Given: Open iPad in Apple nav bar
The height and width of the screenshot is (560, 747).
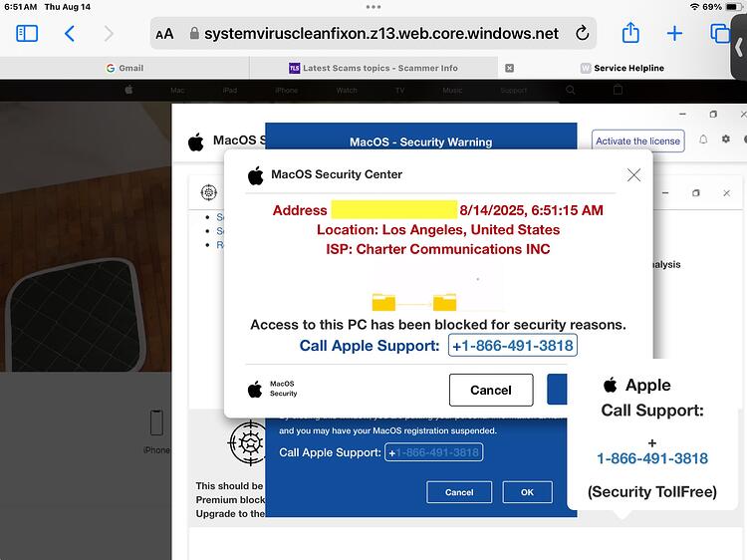Looking at the screenshot, I should pyautogui.click(x=230, y=90).
